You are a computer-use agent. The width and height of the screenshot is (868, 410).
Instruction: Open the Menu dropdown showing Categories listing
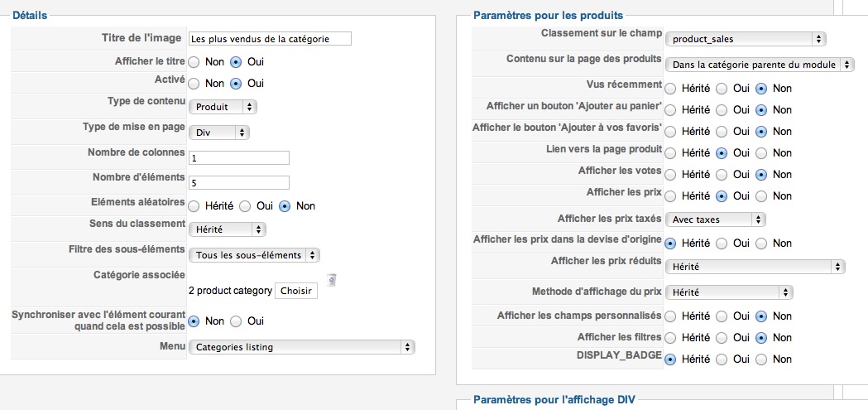(302, 347)
